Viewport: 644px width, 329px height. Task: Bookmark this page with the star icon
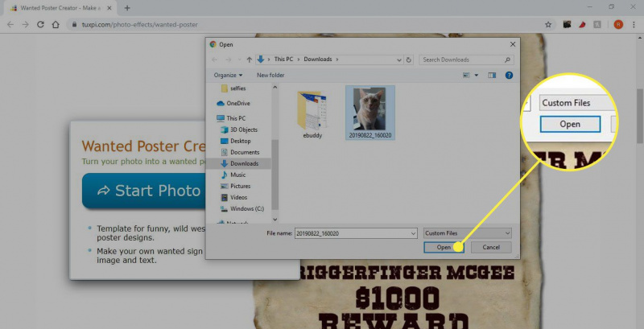548,25
